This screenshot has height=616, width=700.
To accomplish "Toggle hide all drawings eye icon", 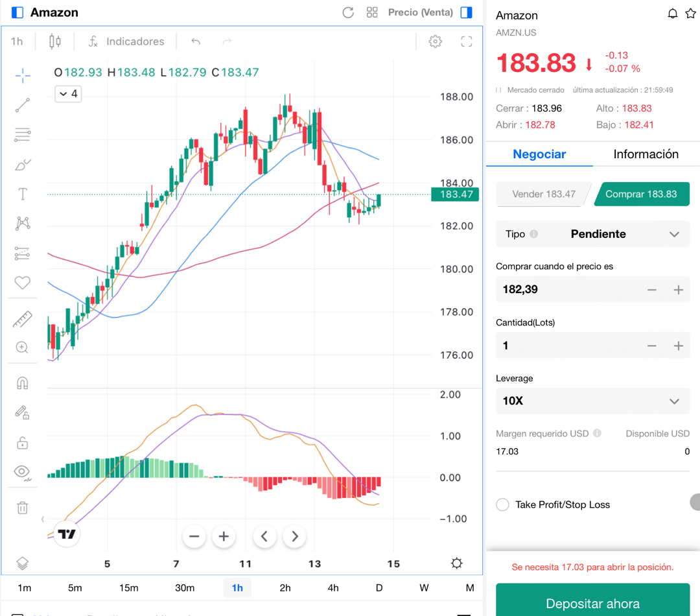I will point(23,472).
